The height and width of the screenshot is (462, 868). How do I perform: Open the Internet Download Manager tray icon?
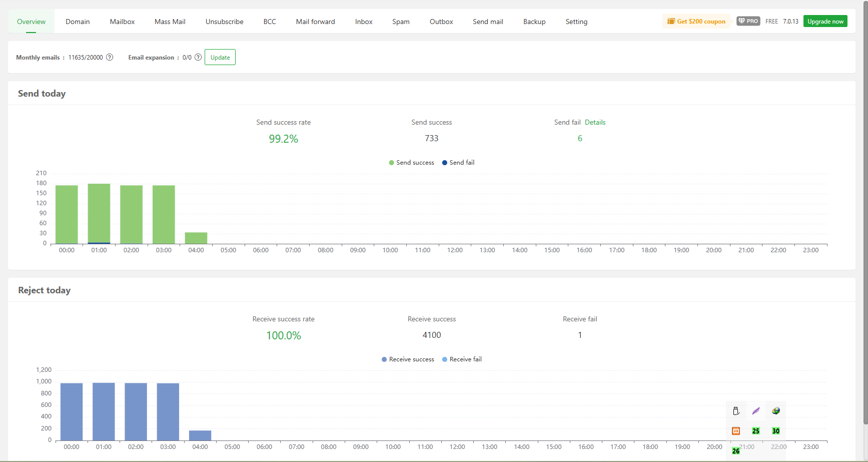[x=776, y=411]
